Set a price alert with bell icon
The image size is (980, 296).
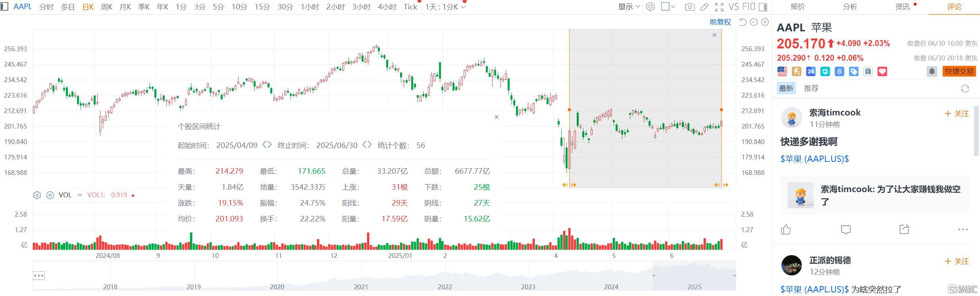(932, 71)
